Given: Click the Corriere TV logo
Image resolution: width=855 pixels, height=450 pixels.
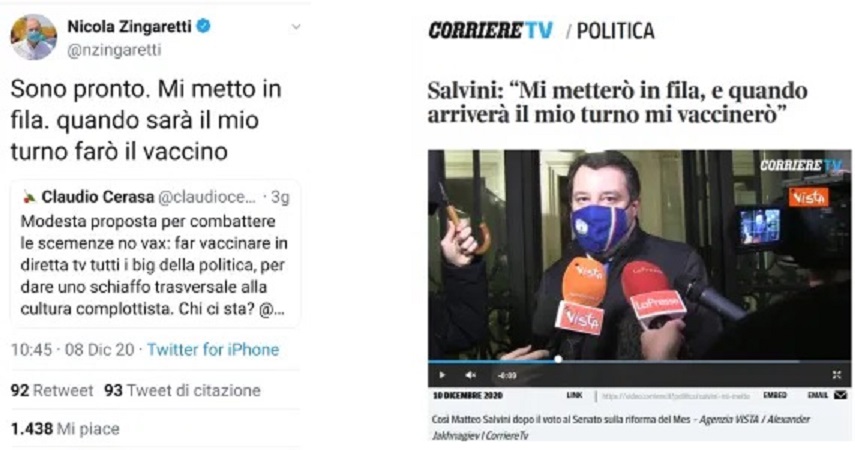Looking at the screenshot, I should tap(490, 30).
